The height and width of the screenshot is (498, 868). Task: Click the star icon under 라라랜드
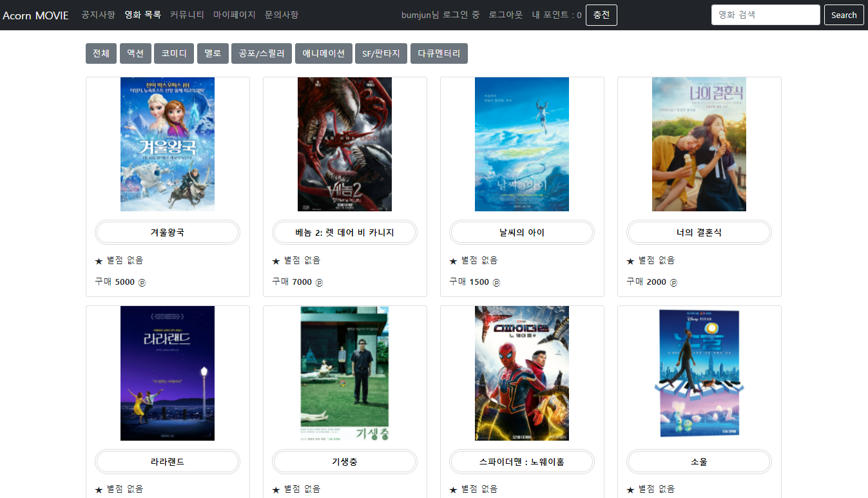point(99,490)
